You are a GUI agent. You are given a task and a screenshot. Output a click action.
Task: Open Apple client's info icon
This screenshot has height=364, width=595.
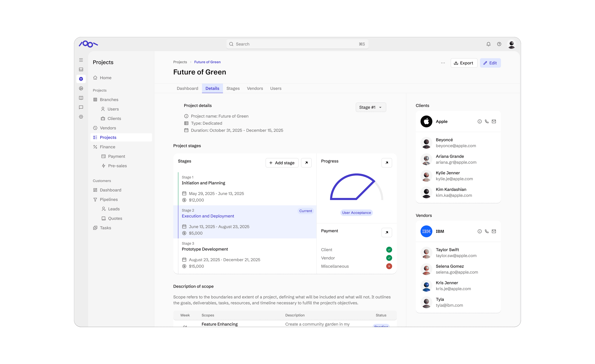pyautogui.click(x=480, y=122)
